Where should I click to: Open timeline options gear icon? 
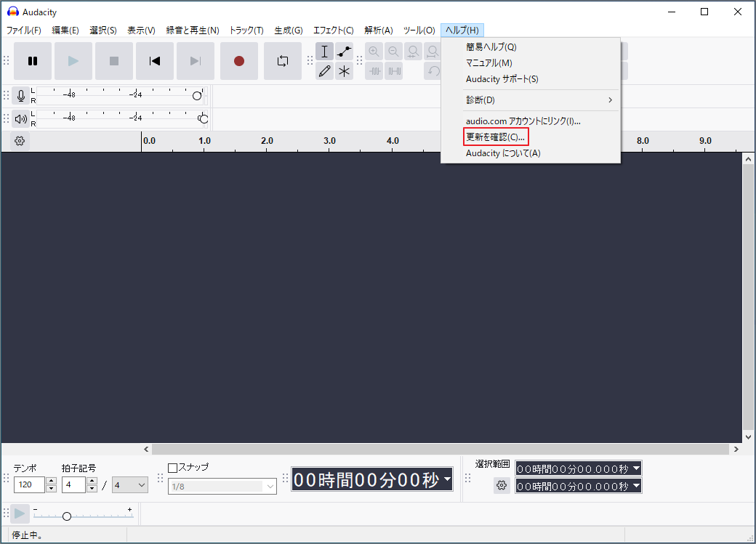pos(20,141)
